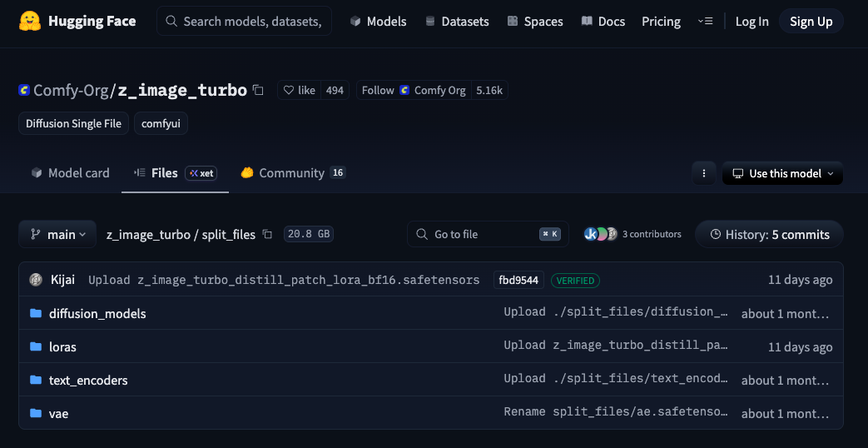868x448 pixels.
Task: View History: 5 commits
Action: pyautogui.click(x=769, y=235)
